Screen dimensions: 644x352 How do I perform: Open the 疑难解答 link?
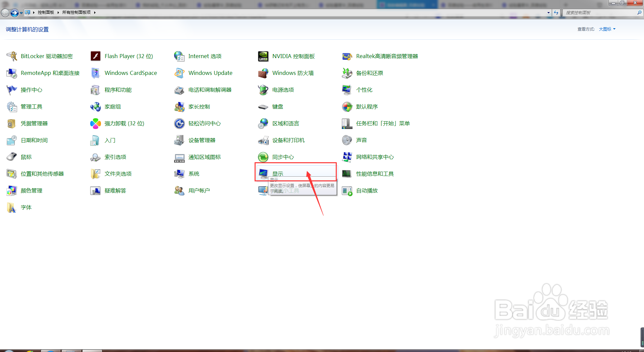(115, 190)
